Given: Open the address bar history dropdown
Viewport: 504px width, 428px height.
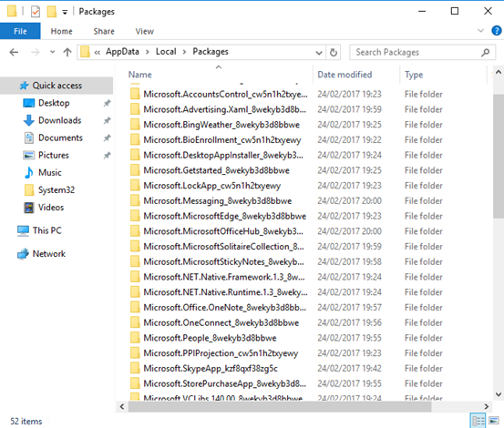Looking at the screenshot, I should (319, 52).
